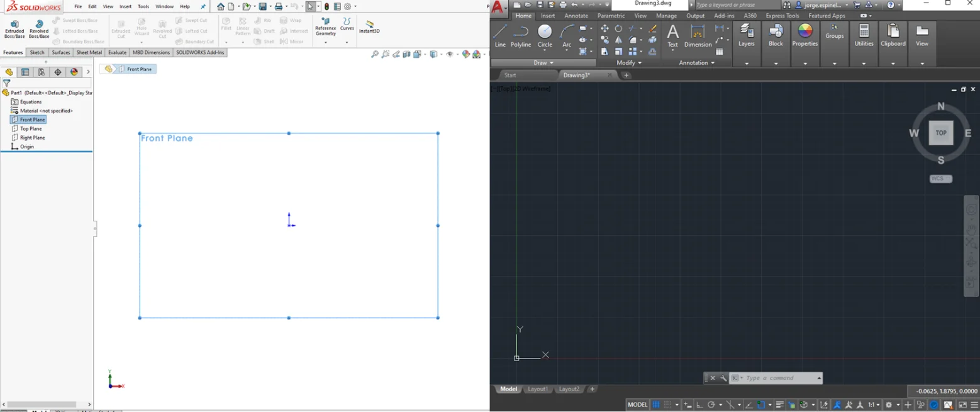Select the Dimension tool in AutoCAD

tap(698, 35)
